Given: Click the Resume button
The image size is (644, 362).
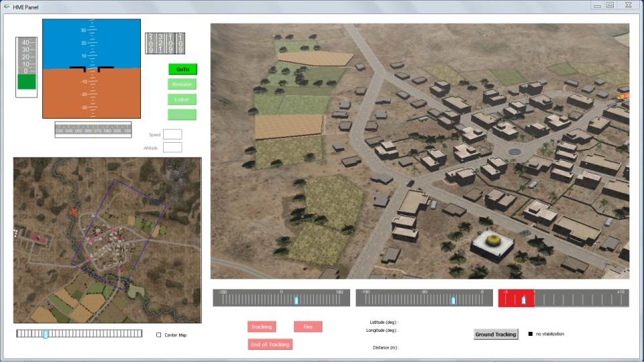Looking at the screenshot, I should pos(182,84).
